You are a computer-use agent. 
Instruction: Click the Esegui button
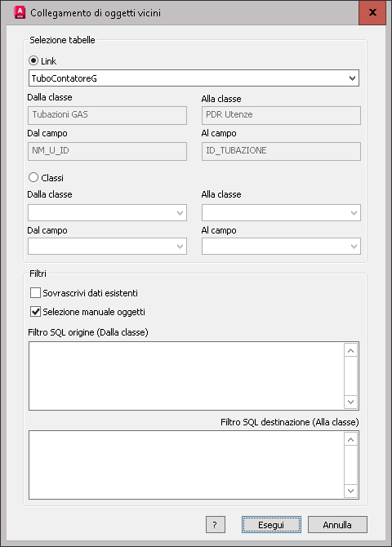click(271, 524)
